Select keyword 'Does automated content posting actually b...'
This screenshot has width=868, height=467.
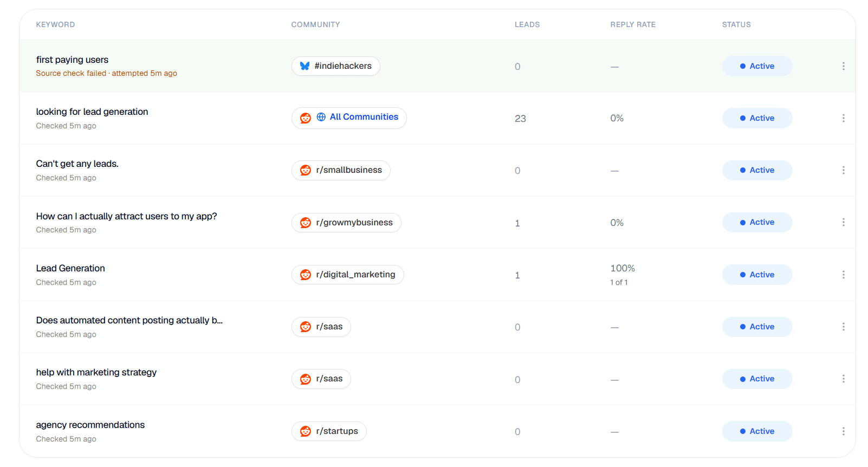pos(129,320)
